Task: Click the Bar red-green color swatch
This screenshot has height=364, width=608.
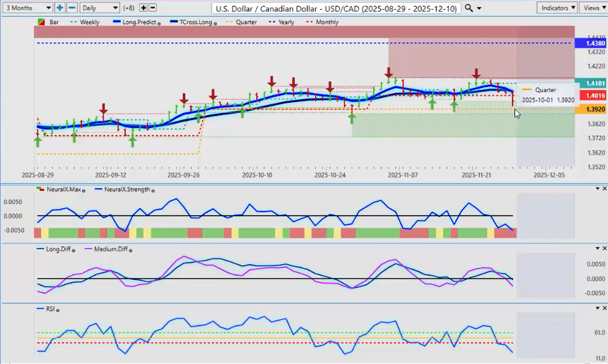Action: click(41, 22)
